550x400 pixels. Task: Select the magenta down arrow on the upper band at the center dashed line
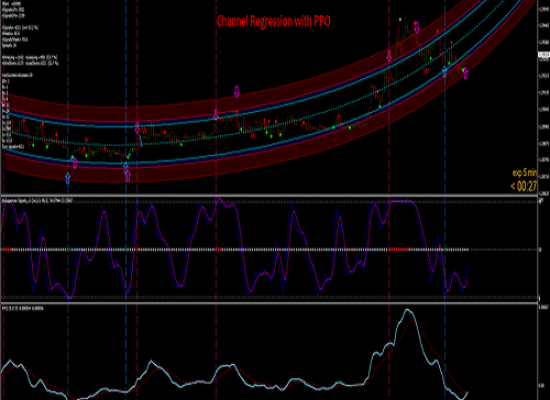point(216,115)
